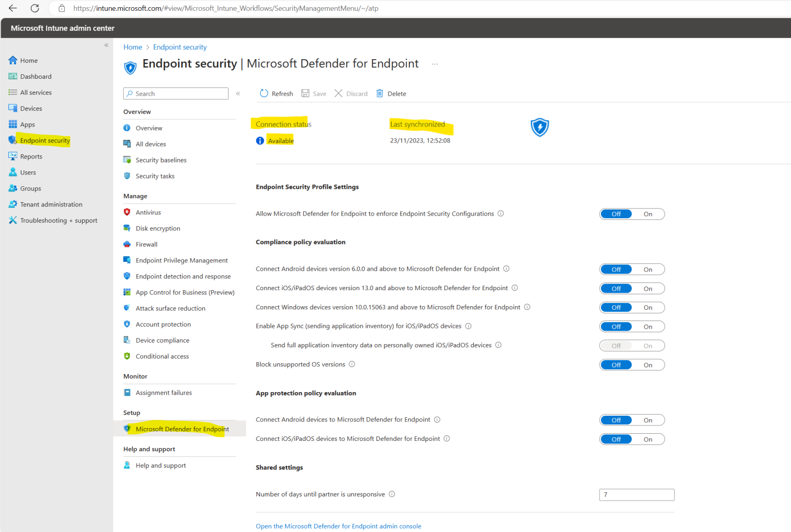This screenshot has height=532, width=791.
Task: Select Endpoint security in the left sidebar
Action: pos(44,140)
